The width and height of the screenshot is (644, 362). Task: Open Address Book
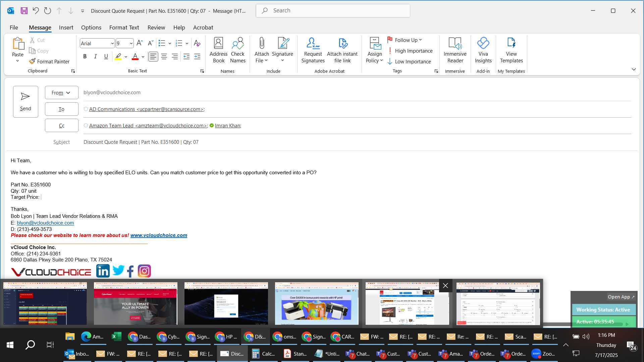point(218,50)
